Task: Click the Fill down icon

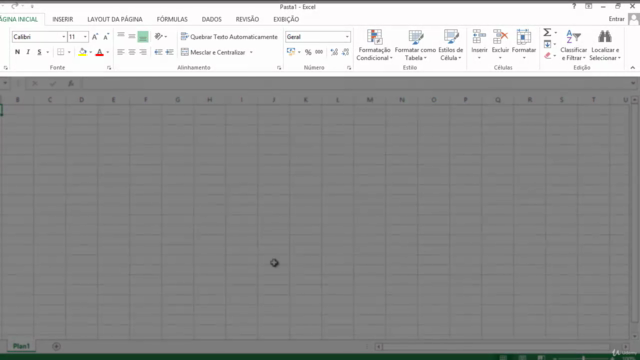Action: 548,44
